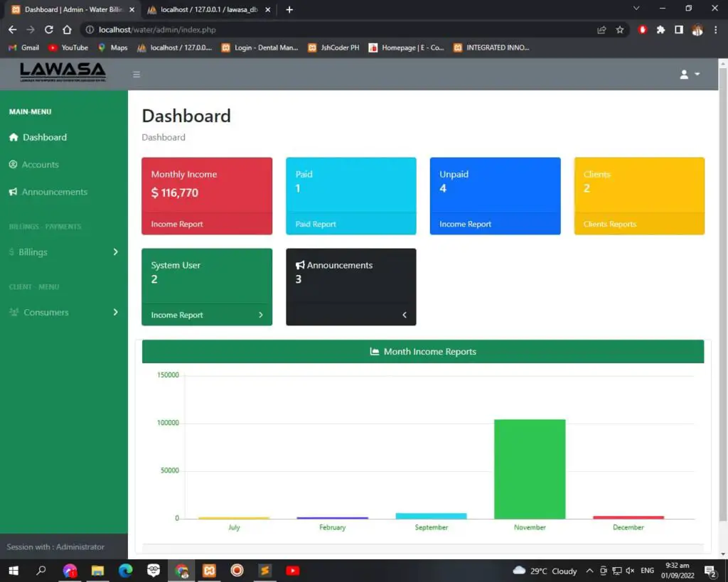The image size is (728, 582).
Task: Toggle the sidebar hamburger menu icon
Action: coord(136,75)
